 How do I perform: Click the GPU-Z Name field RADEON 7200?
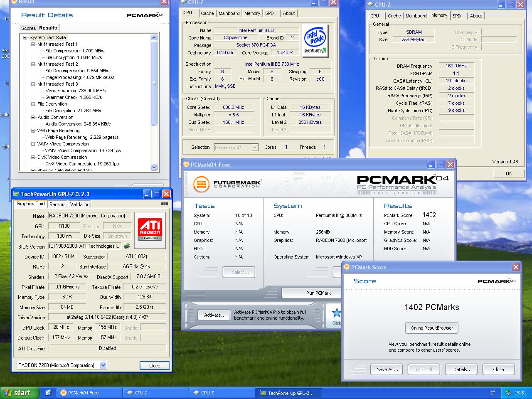point(90,216)
